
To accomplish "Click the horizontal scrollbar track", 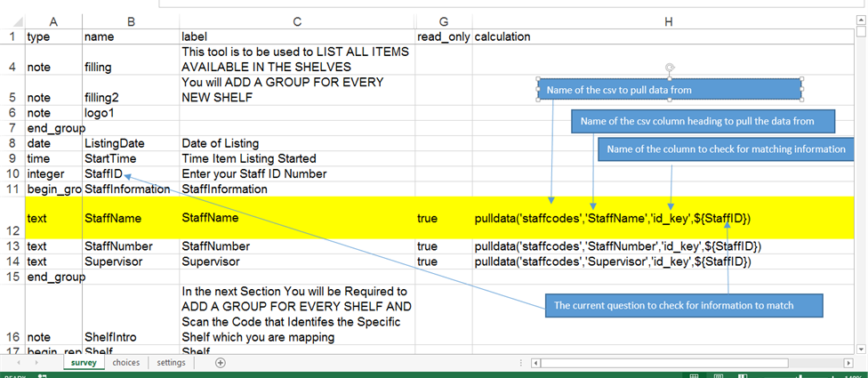I will point(711,363).
